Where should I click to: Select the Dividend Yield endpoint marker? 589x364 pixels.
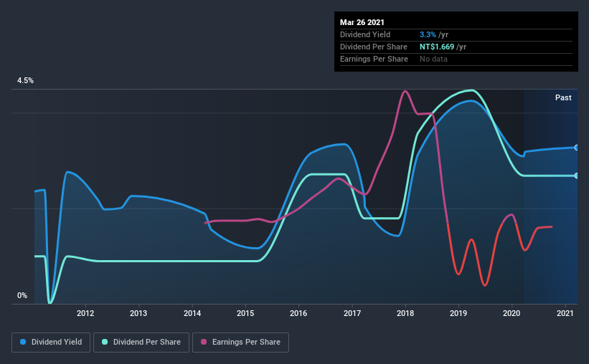coord(576,148)
